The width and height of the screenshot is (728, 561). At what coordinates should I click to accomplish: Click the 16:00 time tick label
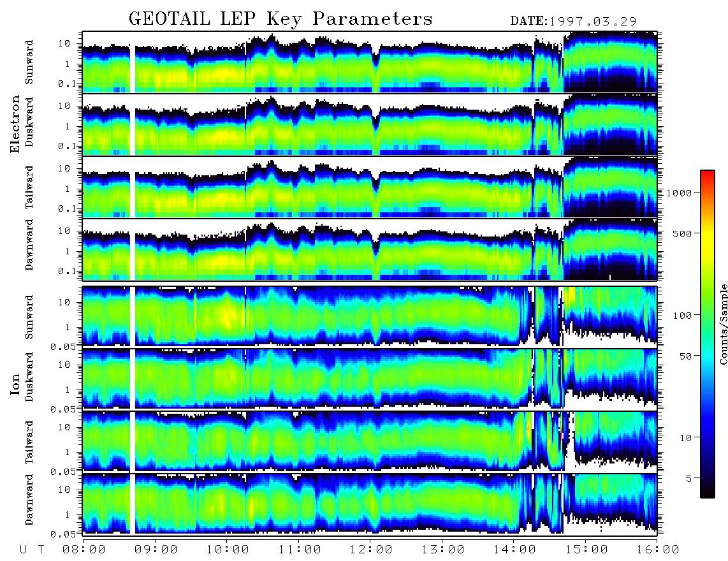658,550
